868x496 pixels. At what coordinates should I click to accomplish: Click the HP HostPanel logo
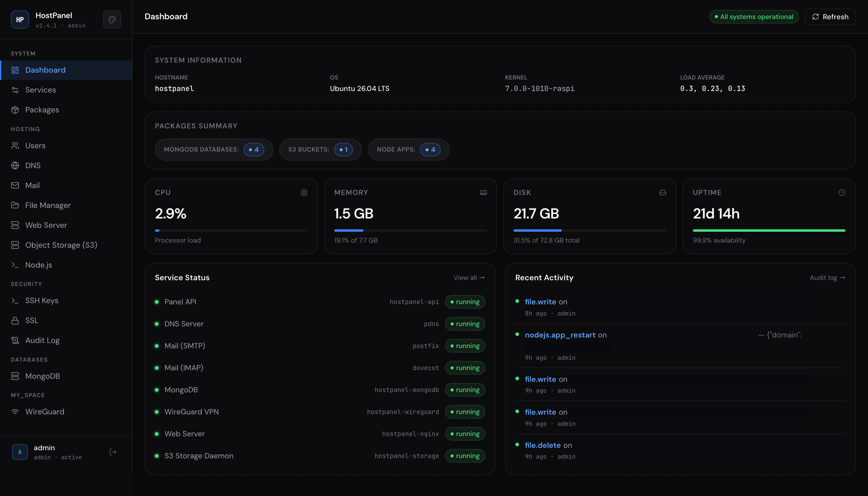tap(20, 19)
